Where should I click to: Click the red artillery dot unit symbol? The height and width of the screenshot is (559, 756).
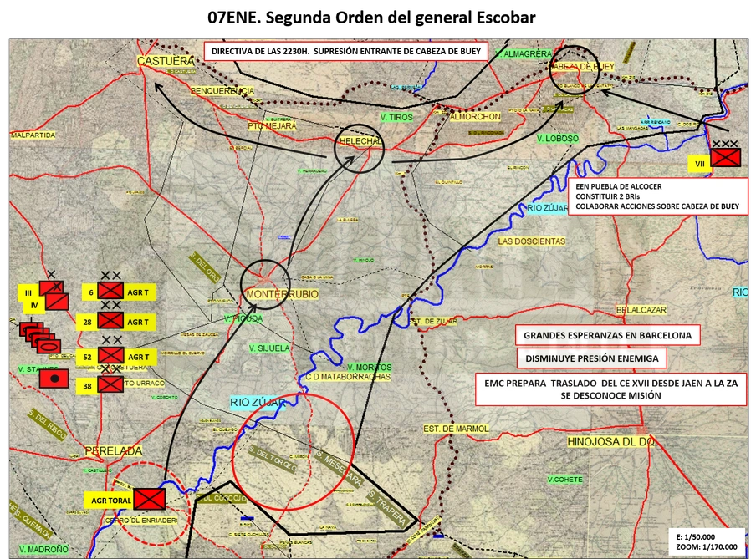point(54,379)
